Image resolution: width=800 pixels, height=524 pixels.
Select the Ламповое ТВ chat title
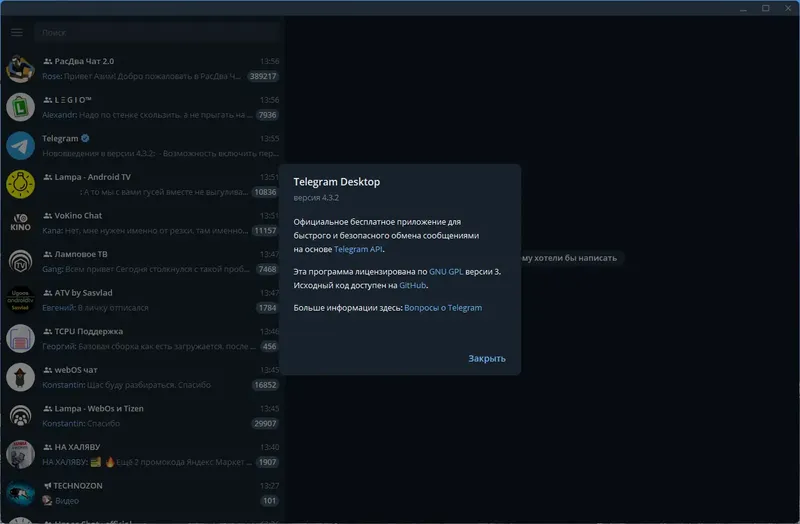point(81,254)
